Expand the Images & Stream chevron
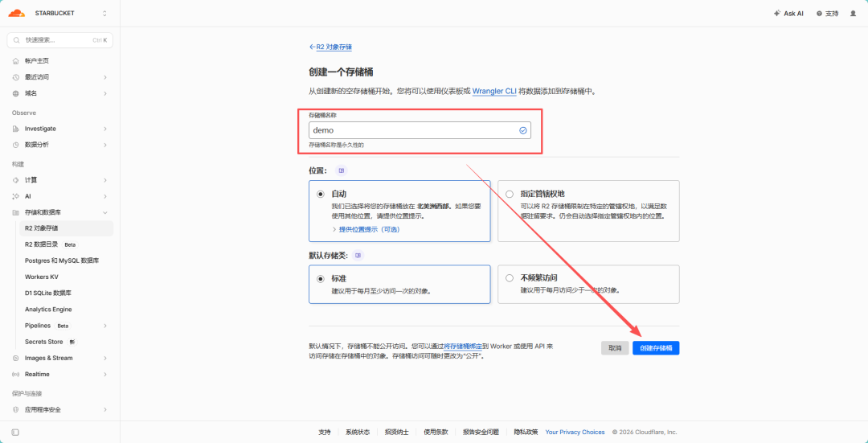 click(x=105, y=358)
